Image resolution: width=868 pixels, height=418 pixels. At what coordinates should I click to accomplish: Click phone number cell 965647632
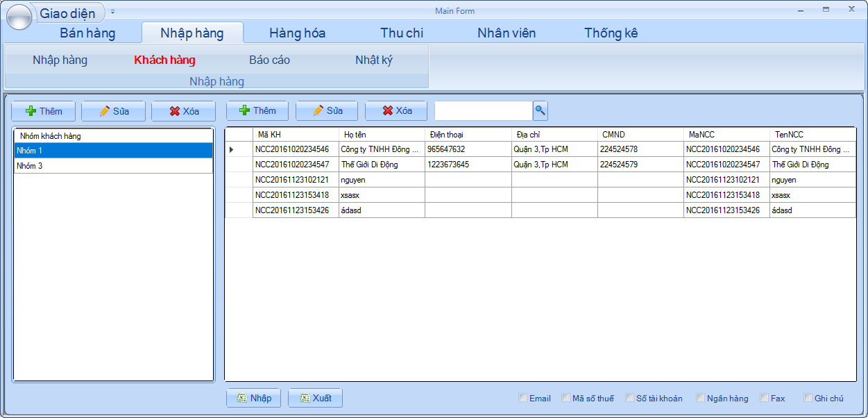tap(468, 149)
